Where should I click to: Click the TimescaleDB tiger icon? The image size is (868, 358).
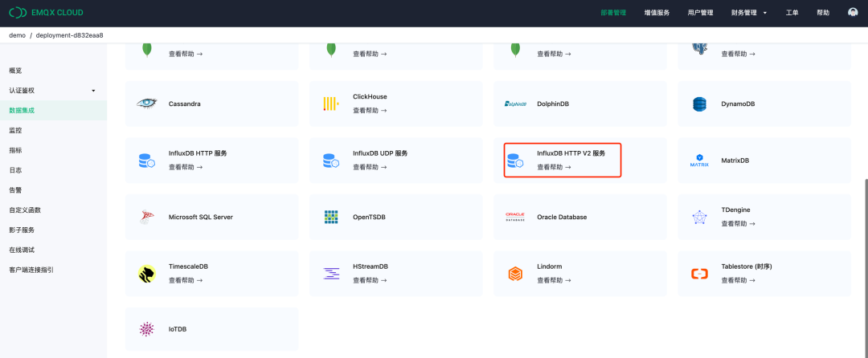coord(147,274)
